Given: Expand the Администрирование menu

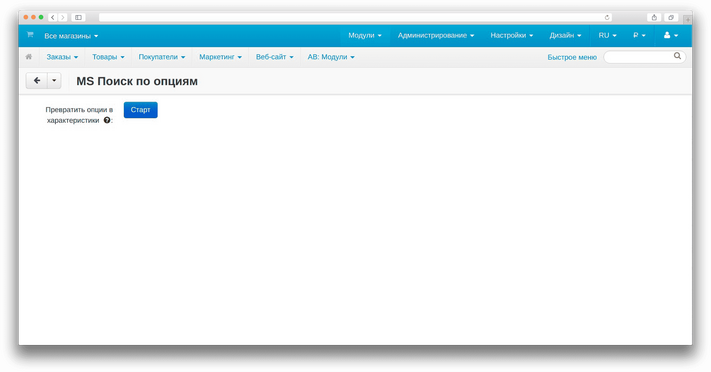Looking at the screenshot, I should tap(436, 35).
